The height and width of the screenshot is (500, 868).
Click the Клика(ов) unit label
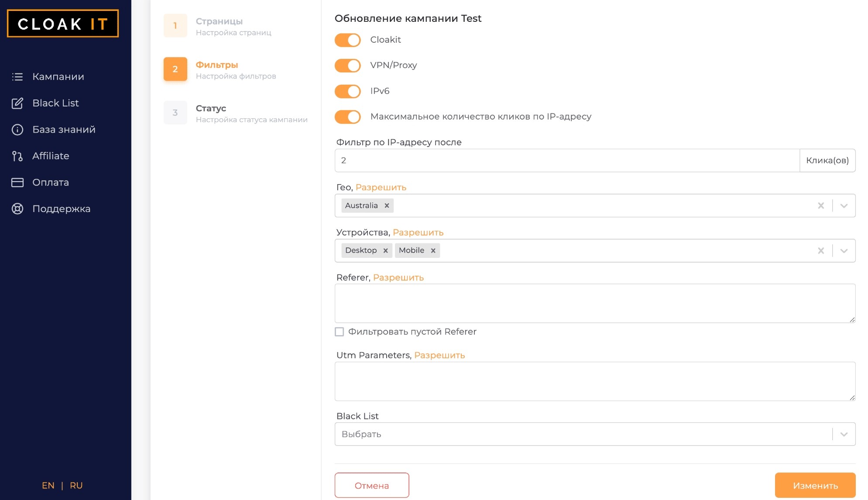pyautogui.click(x=827, y=161)
